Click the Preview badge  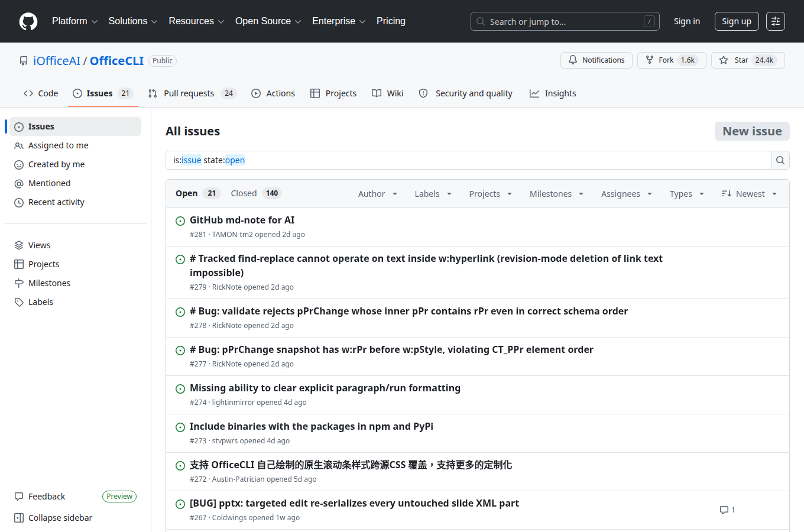(x=119, y=497)
